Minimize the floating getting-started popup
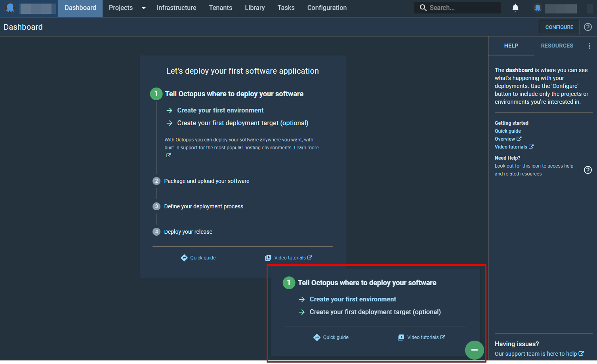Image resolution: width=597 pixels, height=364 pixels. (474, 350)
